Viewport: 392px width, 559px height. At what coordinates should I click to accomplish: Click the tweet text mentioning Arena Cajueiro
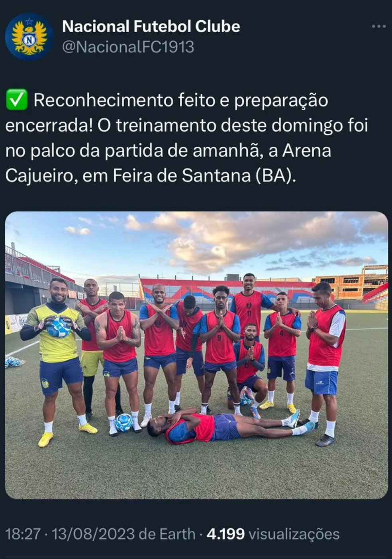pos(187,138)
